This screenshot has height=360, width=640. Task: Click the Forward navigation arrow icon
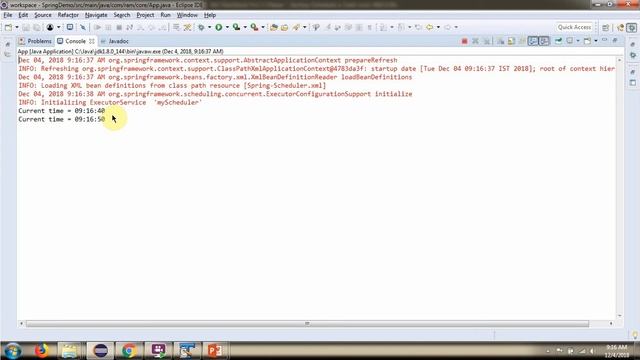[x=447, y=27]
